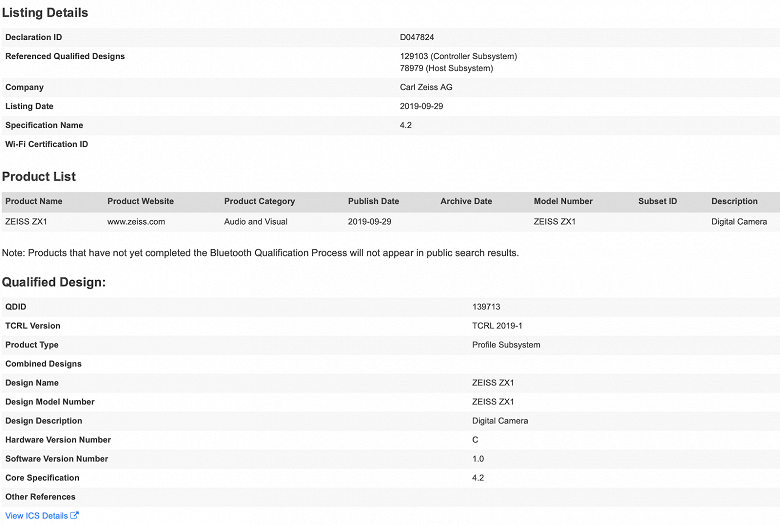780x525 pixels.
Task: Click the 78979 (Host Subsystem) design reference
Action: point(446,68)
